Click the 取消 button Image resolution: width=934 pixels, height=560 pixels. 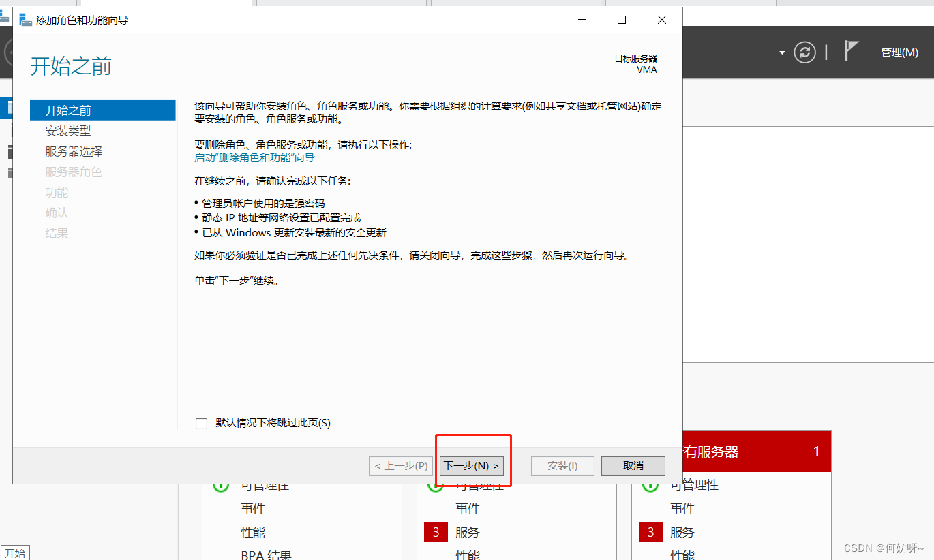point(633,466)
